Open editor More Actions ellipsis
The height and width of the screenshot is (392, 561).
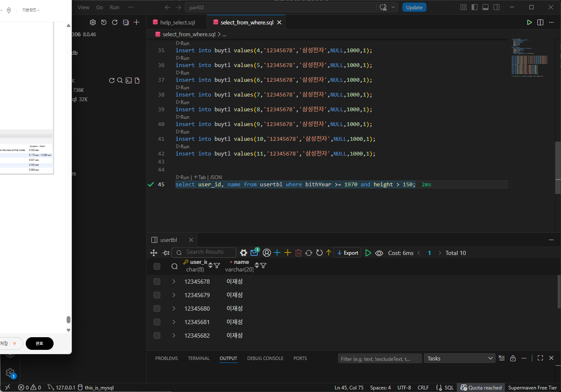[551, 22]
